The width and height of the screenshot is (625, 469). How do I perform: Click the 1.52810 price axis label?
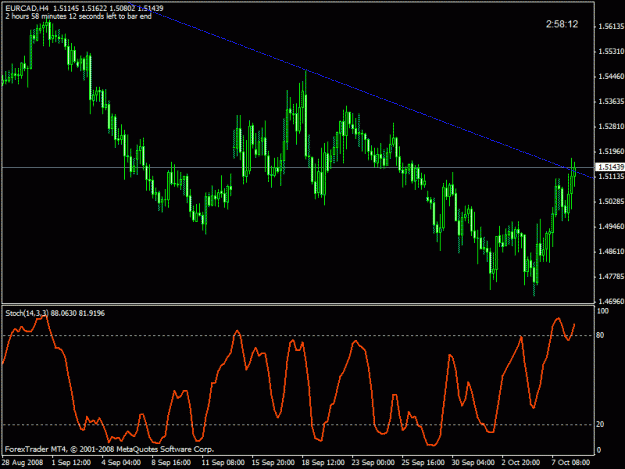click(611, 127)
